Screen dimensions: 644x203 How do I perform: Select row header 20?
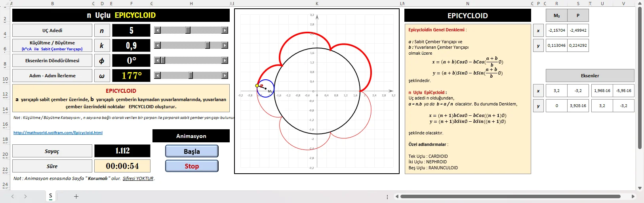pyautogui.click(x=5, y=154)
